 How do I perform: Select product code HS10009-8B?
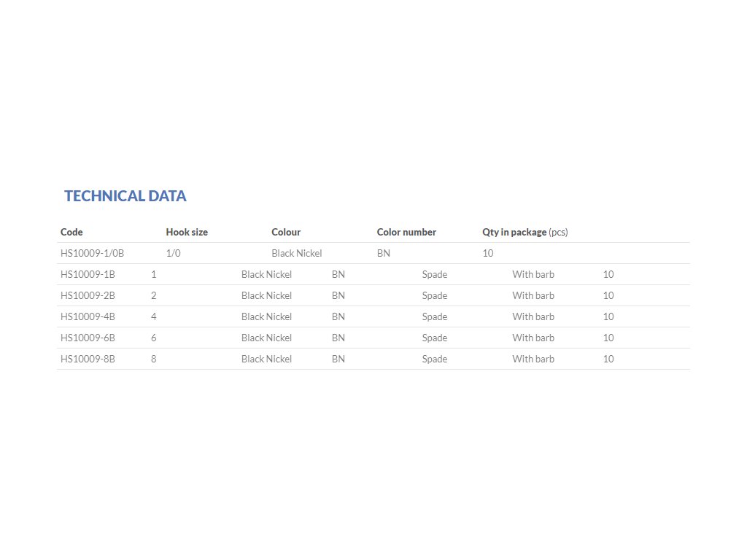coord(88,359)
